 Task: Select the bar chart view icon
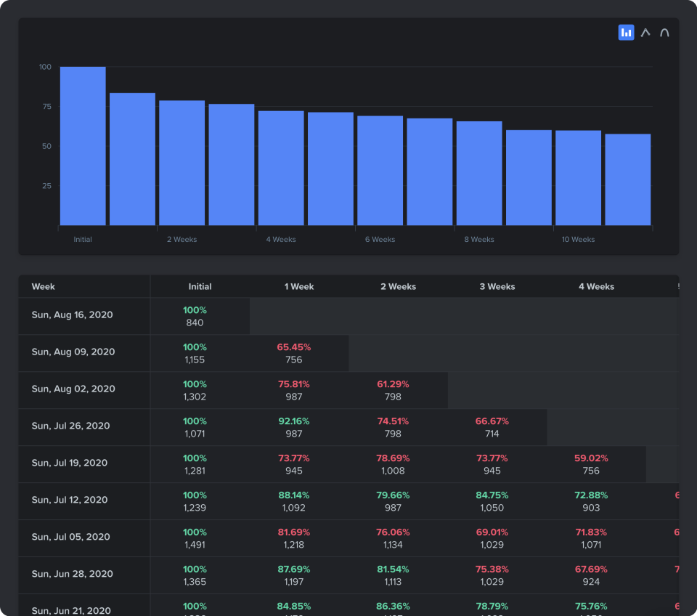click(626, 32)
